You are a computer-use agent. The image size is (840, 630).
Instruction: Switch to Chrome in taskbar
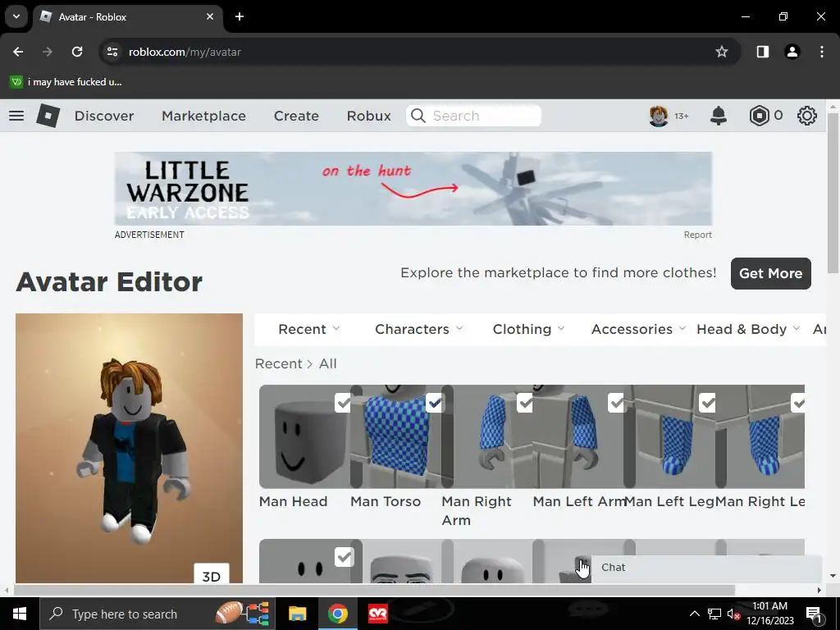click(337, 614)
